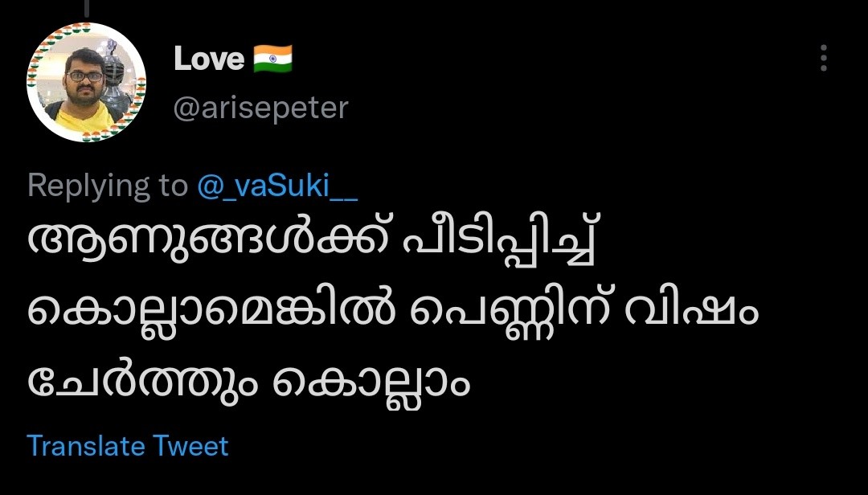Image resolution: width=868 pixels, height=495 pixels.
Task: Open the @_vaSuki__ mention link
Action: 277,186
